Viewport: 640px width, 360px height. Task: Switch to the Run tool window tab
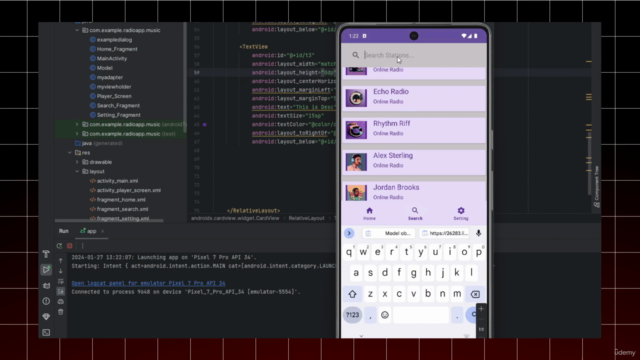pyautogui.click(x=64, y=231)
